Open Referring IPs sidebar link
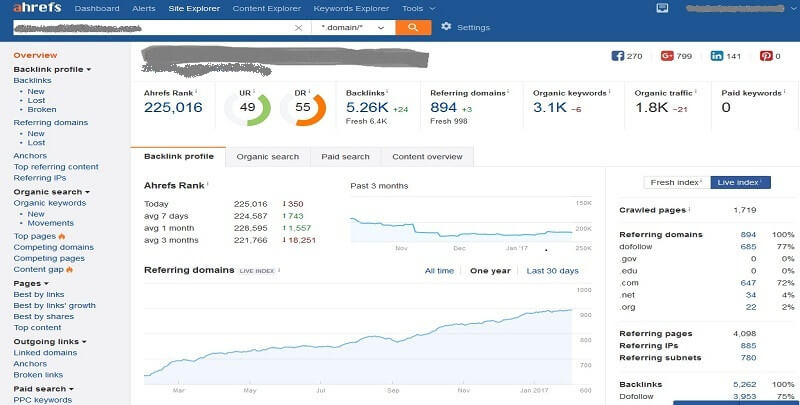The image size is (800, 405). (40, 178)
